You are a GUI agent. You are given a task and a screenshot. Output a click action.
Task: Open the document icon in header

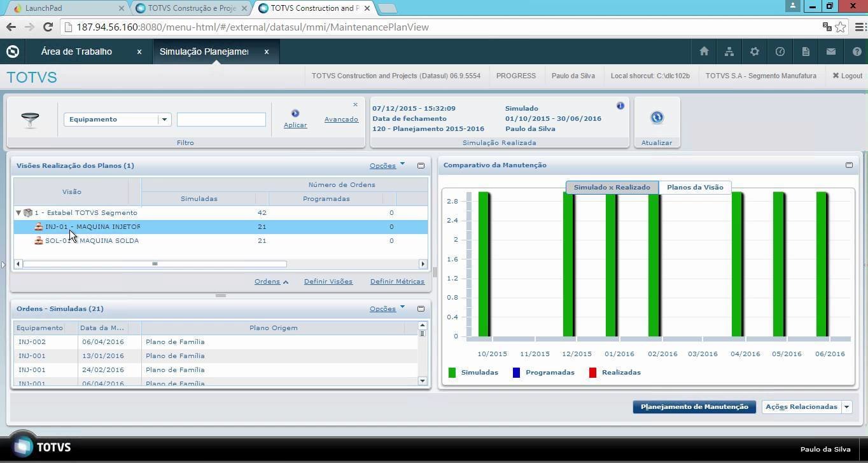point(806,52)
